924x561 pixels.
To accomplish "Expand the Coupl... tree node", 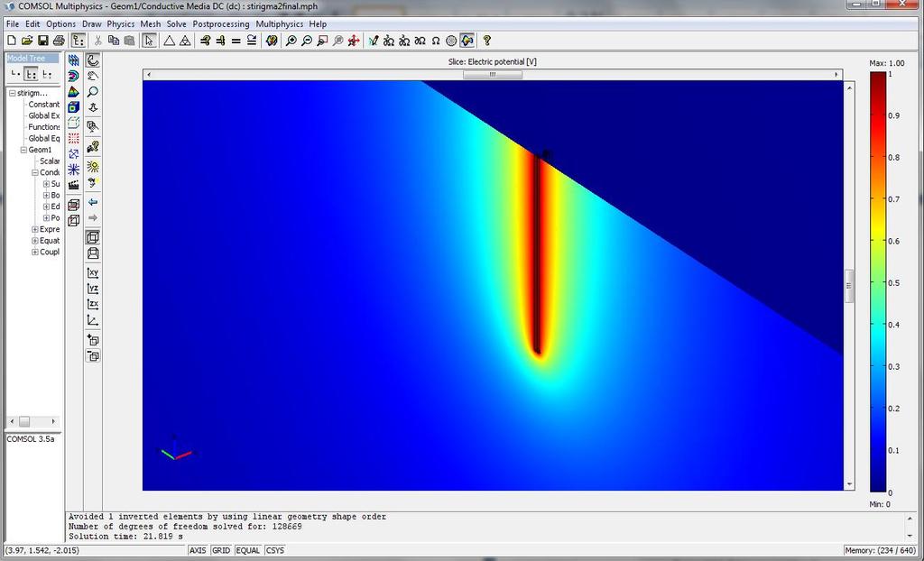I will pos(35,252).
